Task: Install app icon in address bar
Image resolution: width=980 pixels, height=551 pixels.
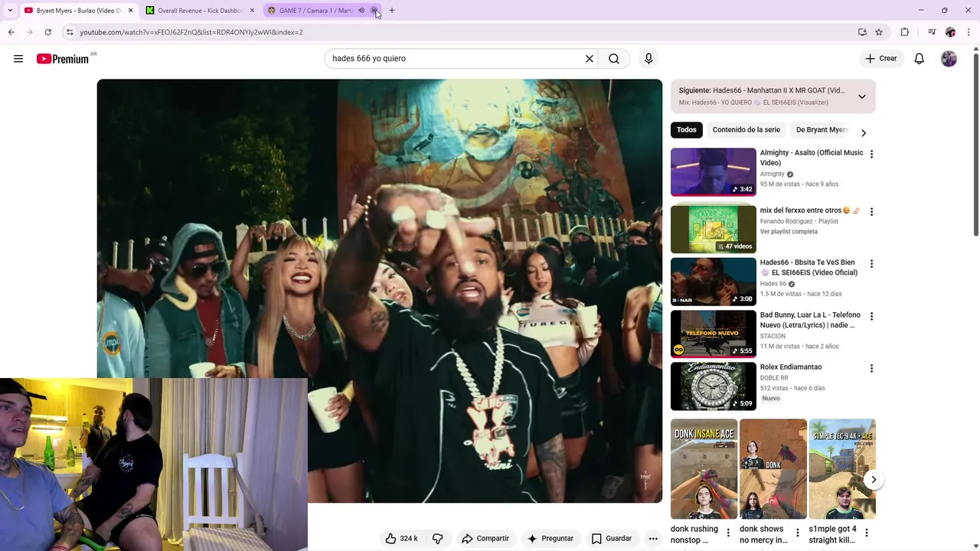Action: [x=862, y=32]
